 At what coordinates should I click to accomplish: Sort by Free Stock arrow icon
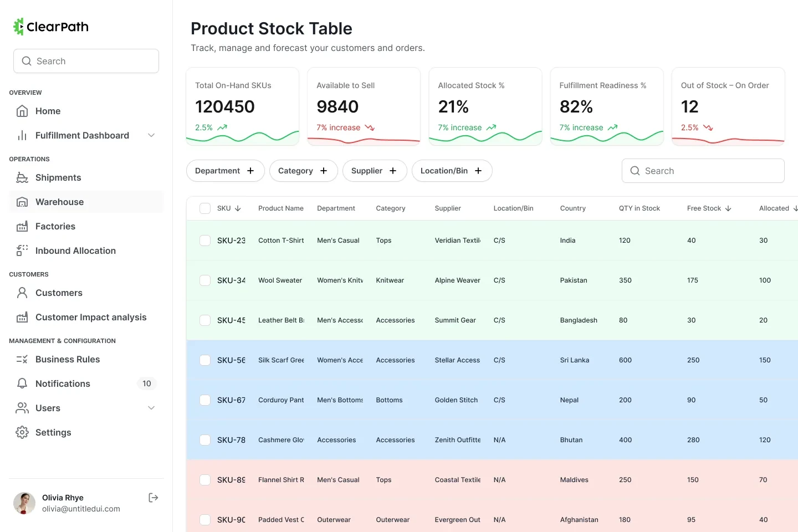[x=728, y=208]
